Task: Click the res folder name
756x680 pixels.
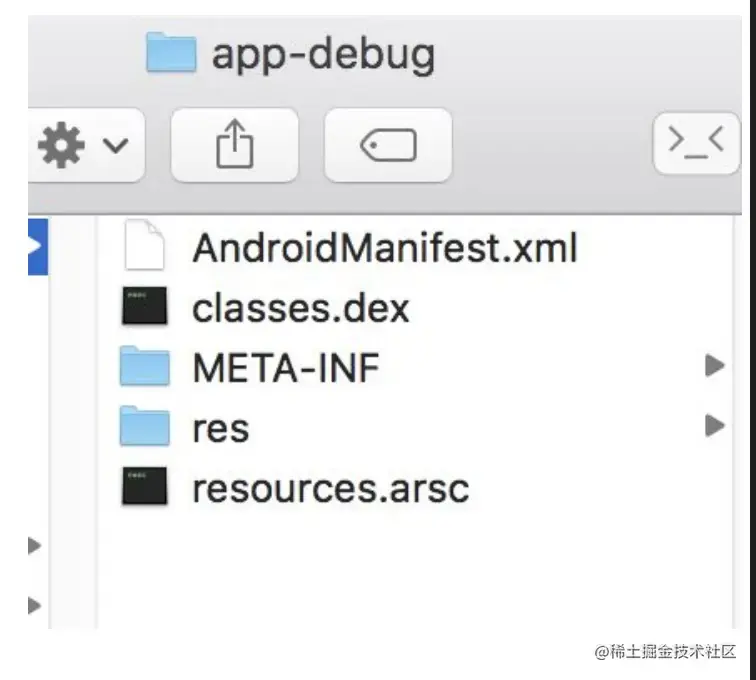Action: point(221,429)
